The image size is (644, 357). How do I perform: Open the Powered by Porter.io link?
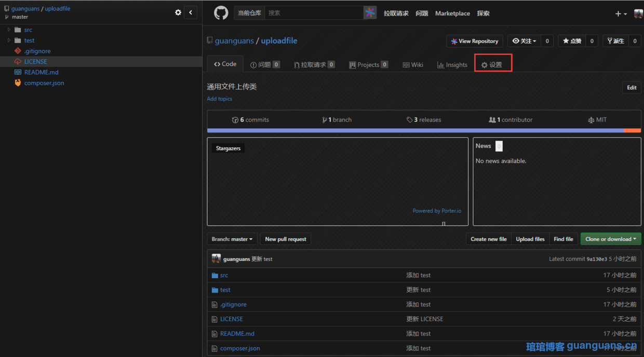(x=437, y=211)
